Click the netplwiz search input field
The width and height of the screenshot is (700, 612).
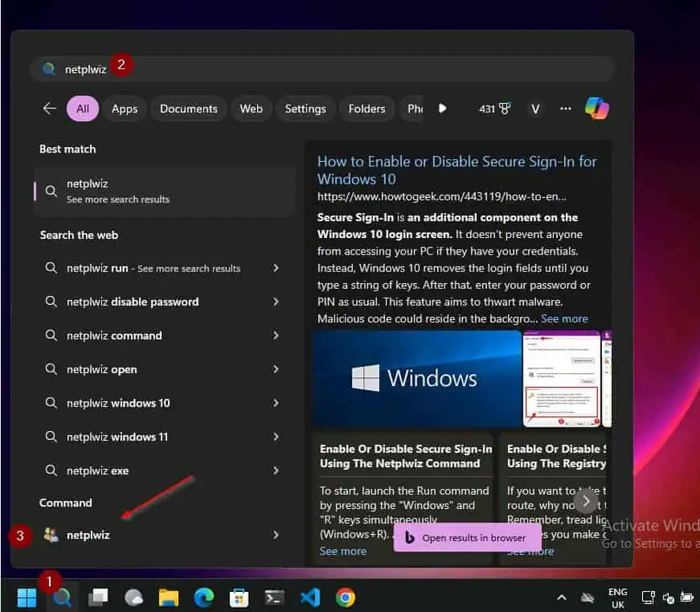pyautogui.click(x=322, y=69)
